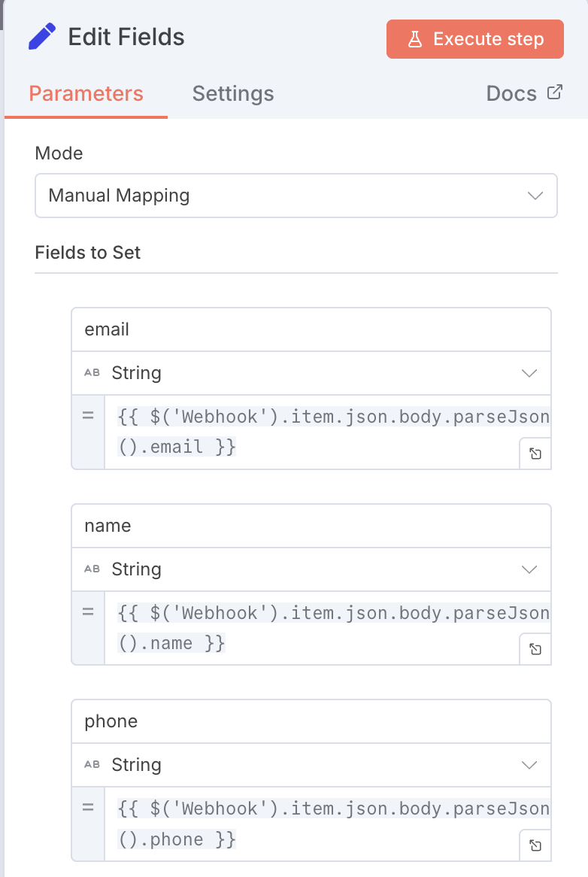Open the String type dropdown for name
This screenshot has height=877, width=588.
[311, 569]
